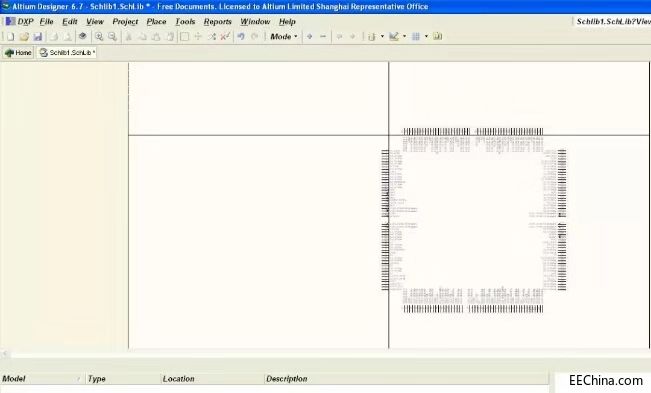Image resolution: width=651 pixels, height=393 pixels.
Task: Click the binoculars browse icon
Action: click(x=83, y=37)
